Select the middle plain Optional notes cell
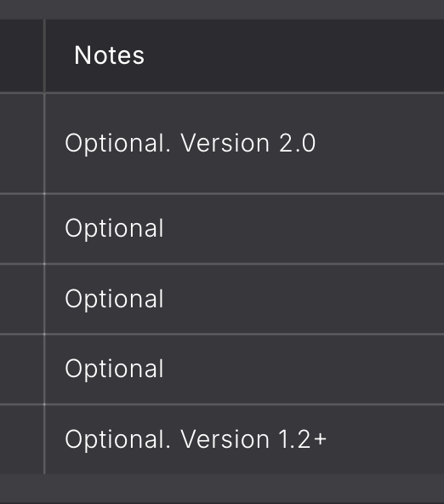Image resolution: width=444 pixels, height=504 pixels. [x=244, y=300]
